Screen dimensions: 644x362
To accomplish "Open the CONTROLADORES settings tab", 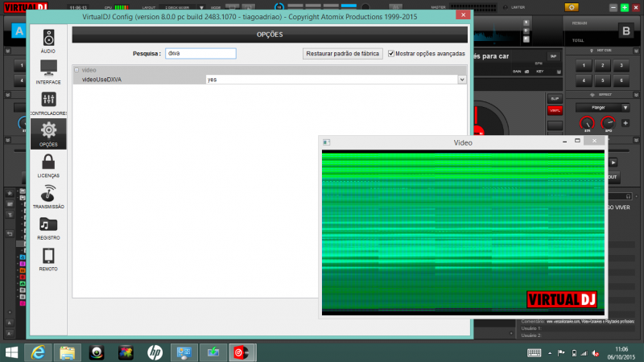I will (48, 103).
